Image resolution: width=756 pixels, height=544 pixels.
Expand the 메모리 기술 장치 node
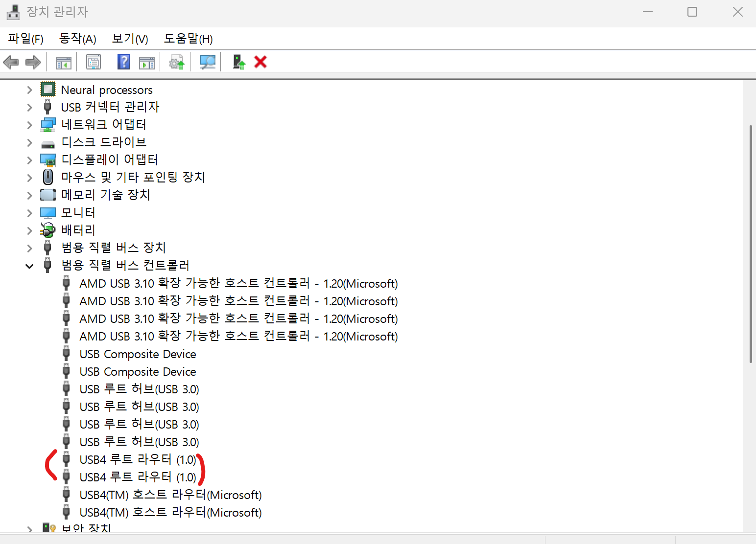[x=29, y=196]
